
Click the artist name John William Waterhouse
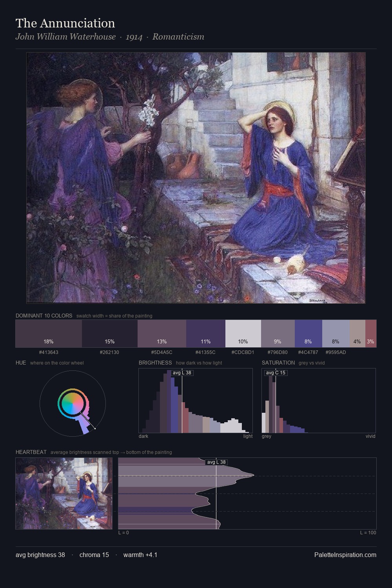66,37
